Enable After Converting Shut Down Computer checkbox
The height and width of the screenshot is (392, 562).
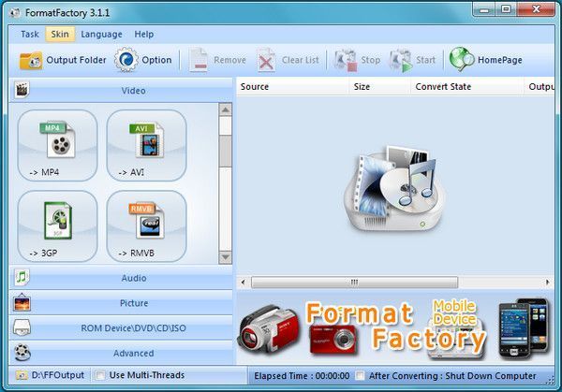tap(360, 375)
